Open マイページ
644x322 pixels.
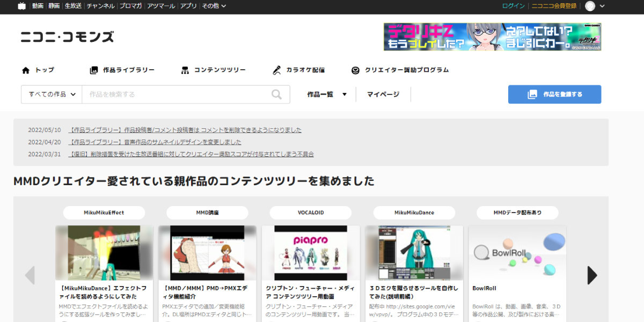383,94
